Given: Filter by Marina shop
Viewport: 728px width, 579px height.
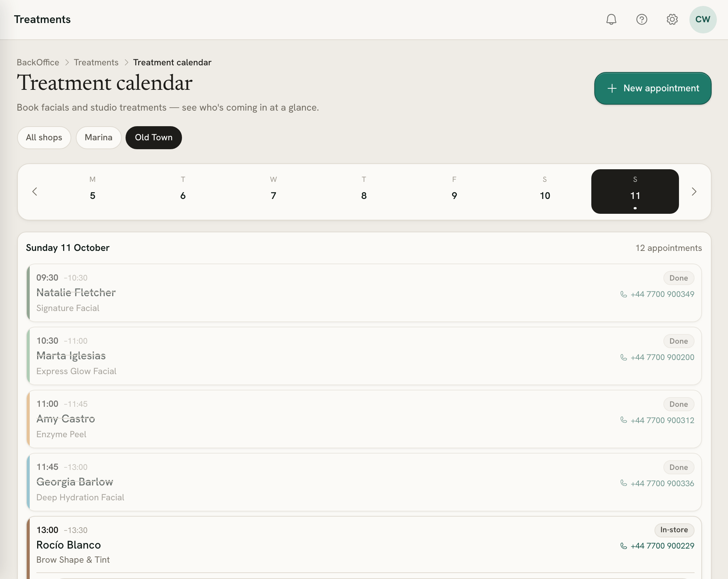Looking at the screenshot, I should (98, 138).
